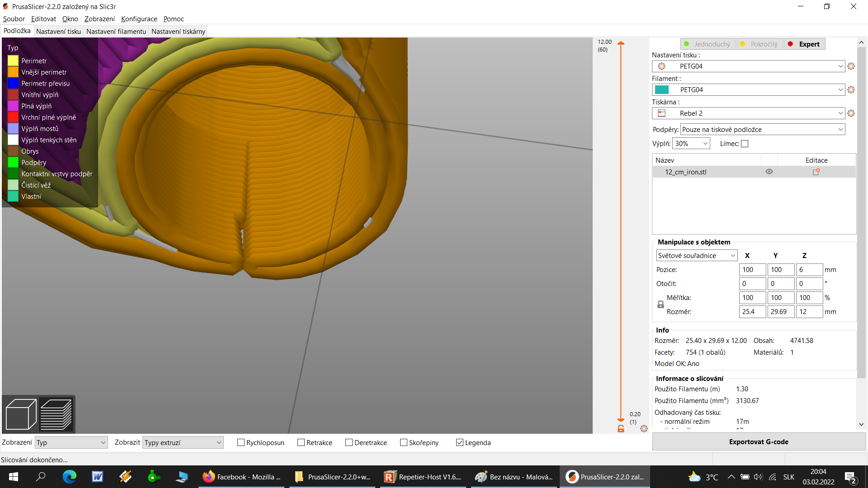
Task: Expand the Výplň 30% infill dropdown
Action: (691, 144)
